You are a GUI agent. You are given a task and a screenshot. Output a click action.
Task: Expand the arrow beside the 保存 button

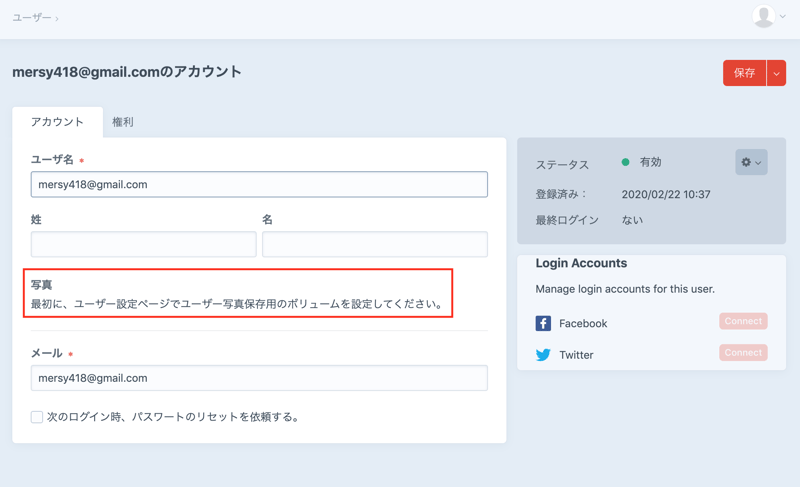click(776, 73)
